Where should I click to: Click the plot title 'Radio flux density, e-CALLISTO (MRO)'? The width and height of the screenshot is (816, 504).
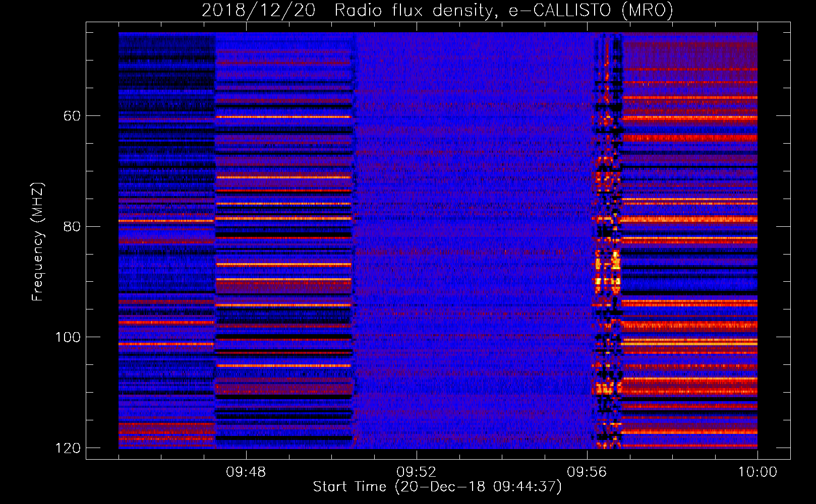tap(503, 11)
